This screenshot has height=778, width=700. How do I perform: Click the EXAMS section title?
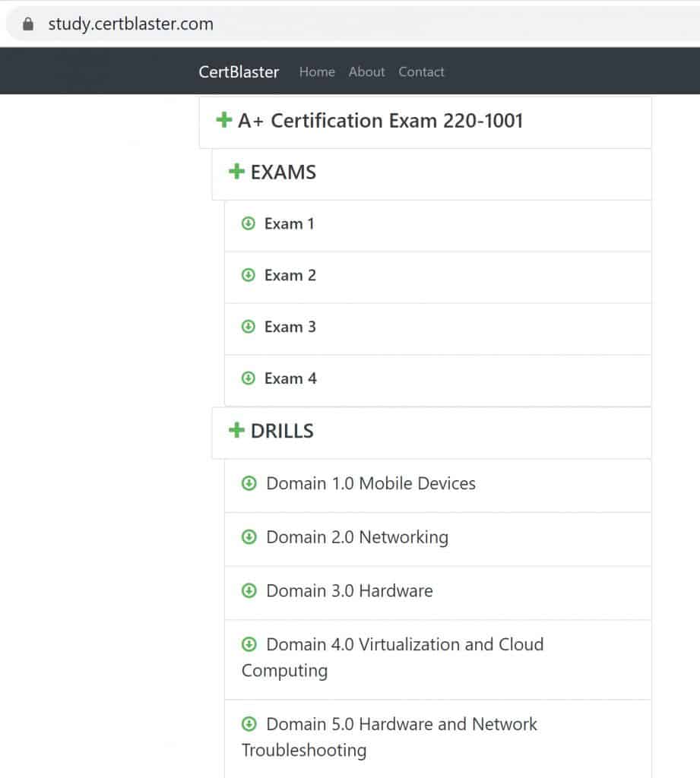[283, 172]
